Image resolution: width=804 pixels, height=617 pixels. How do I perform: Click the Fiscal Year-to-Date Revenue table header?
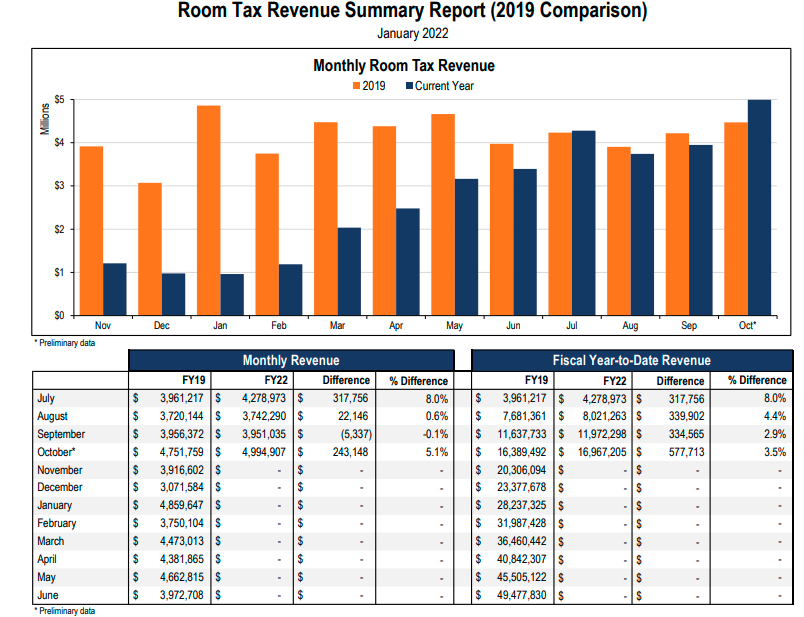(632, 360)
